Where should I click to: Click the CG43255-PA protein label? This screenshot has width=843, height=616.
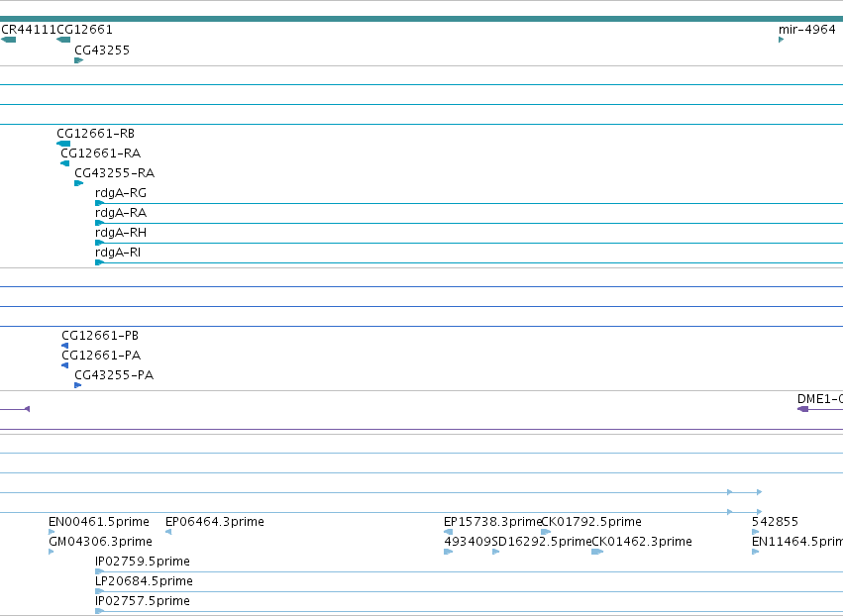[x=114, y=375]
